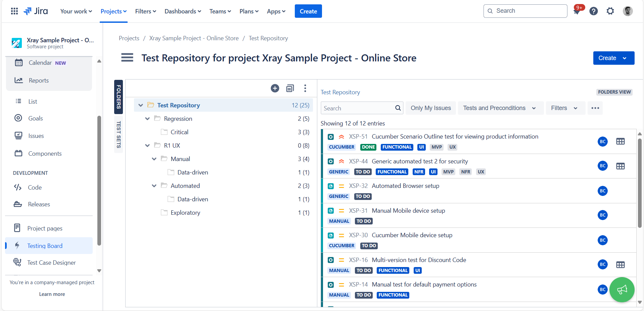Click the sidebar scrollbar down arrow
The image size is (644, 311).
[x=99, y=271]
